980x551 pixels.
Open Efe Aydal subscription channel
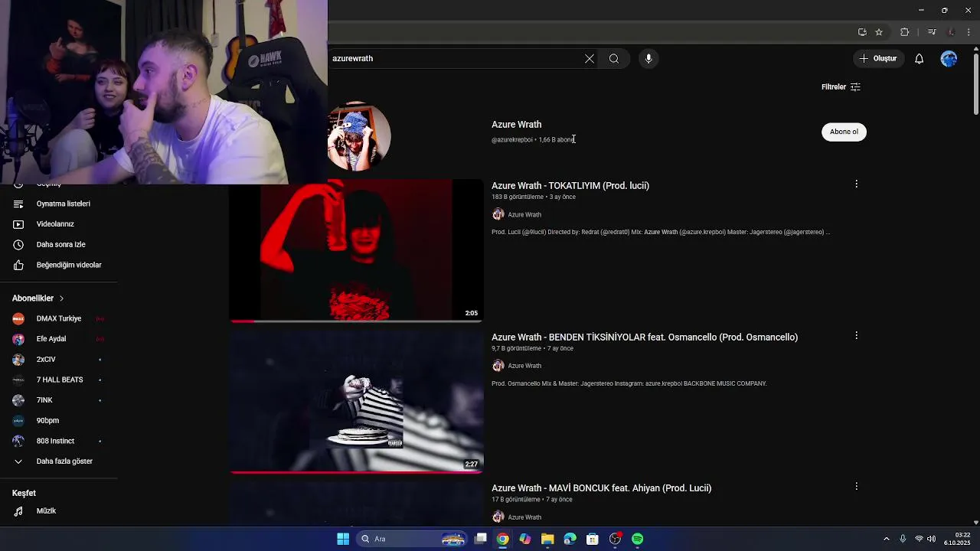[x=59, y=339]
